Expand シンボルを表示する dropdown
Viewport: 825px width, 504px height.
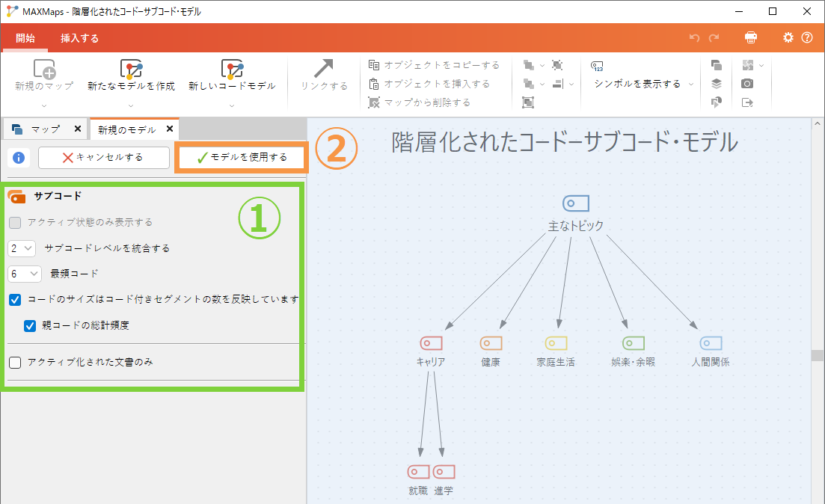pyautogui.click(x=691, y=84)
